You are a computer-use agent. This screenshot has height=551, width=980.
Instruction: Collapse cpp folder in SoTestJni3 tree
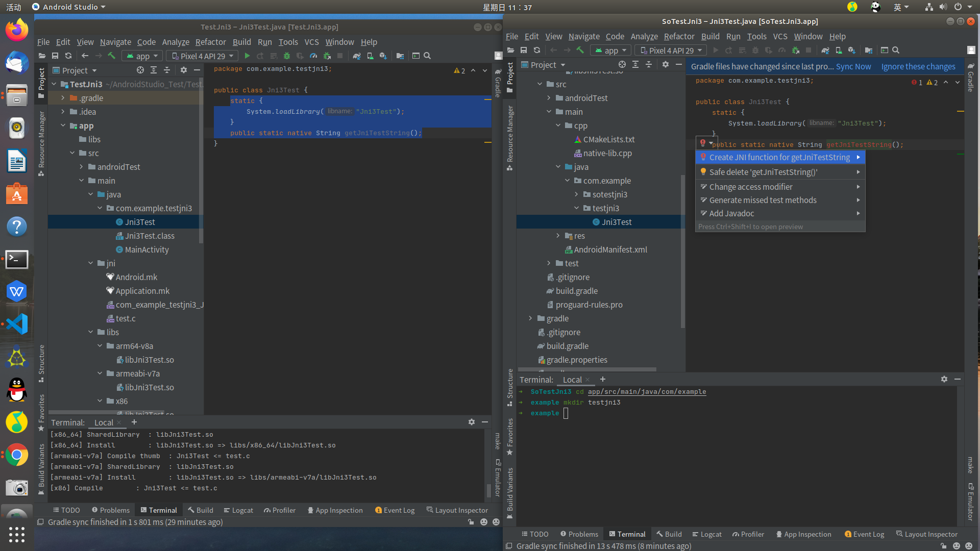(x=558, y=126)
